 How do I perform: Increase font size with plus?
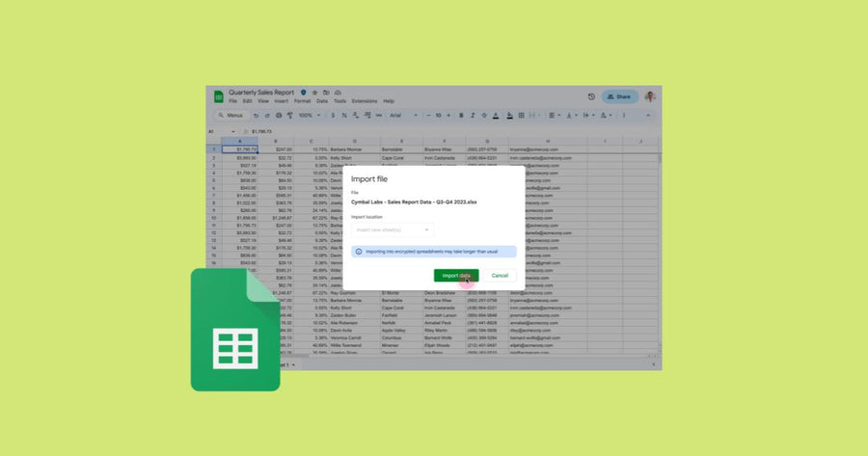click(x=448, y=116)
